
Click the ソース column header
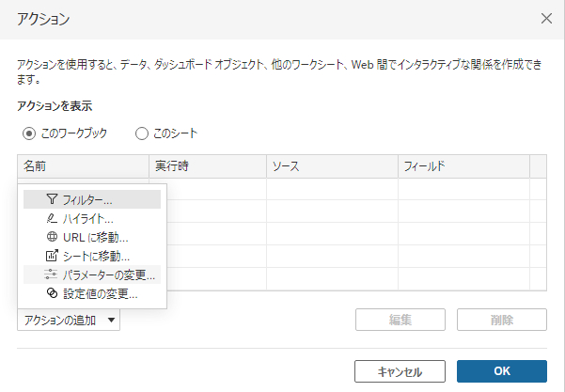[x=331, y=166]
